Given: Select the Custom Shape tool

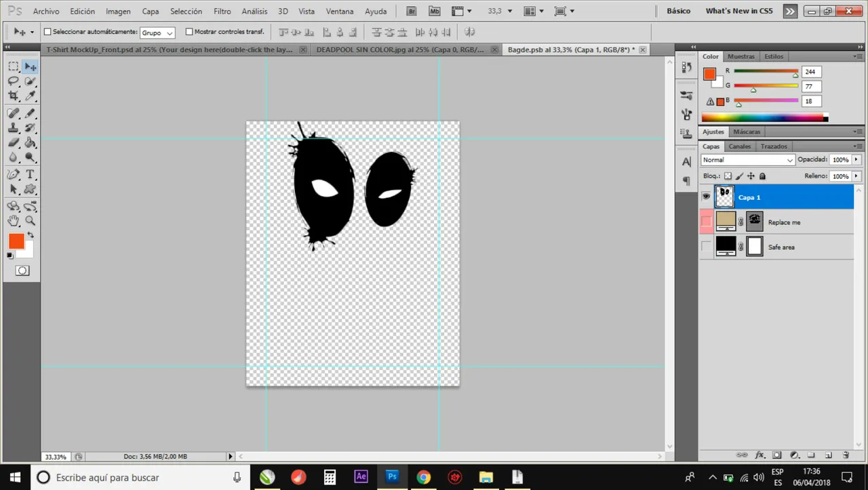Looking at the screenshot, I should tap(30, 190).
